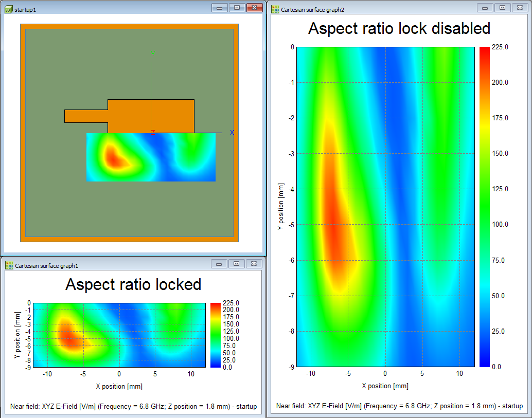This screenshot has height=418, width=532.
Task: Maximize the Cartesian surface graph1 window
Action: [x=236, y=264]
